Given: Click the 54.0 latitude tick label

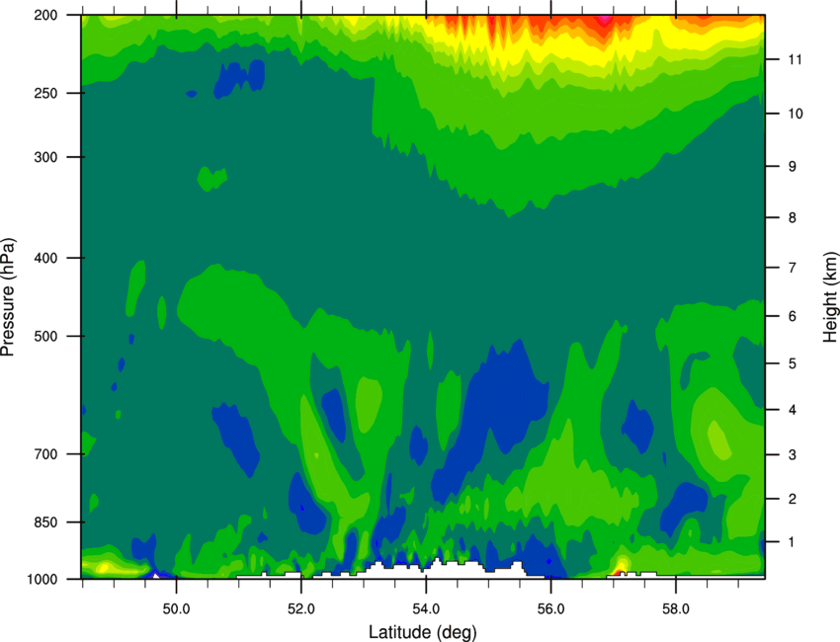Looking at the screenshot, I should 426,609.
